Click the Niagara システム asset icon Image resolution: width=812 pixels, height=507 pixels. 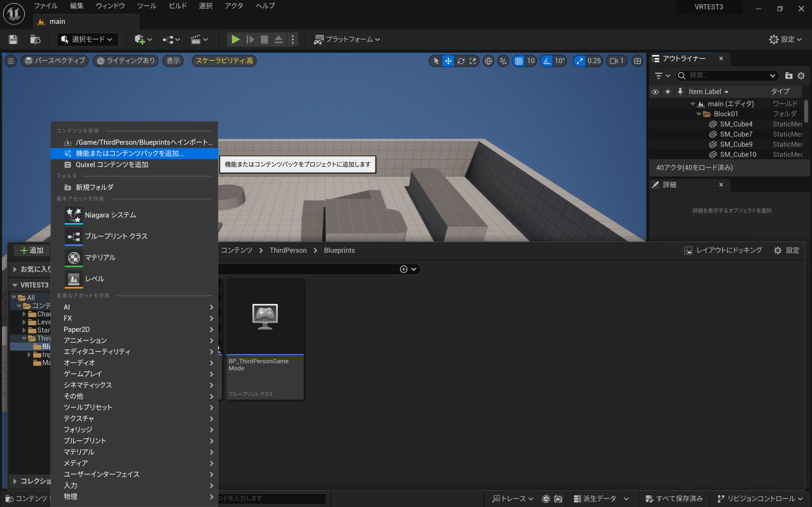tap(74, 215)
